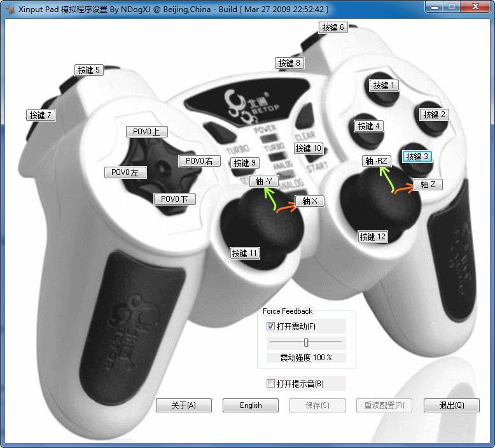Click the 按键 5 shoulder button label
This screenshot has width=495, height=448.
(89, 70)
